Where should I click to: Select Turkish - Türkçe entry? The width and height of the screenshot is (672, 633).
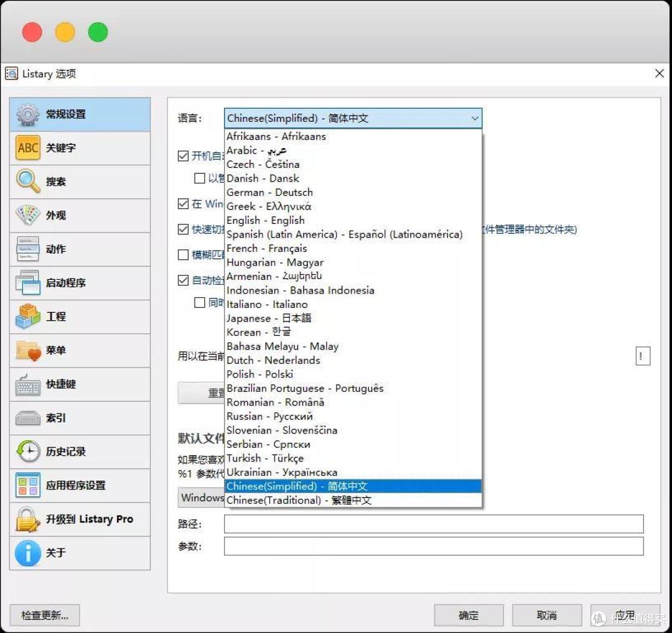pos(353,458)
